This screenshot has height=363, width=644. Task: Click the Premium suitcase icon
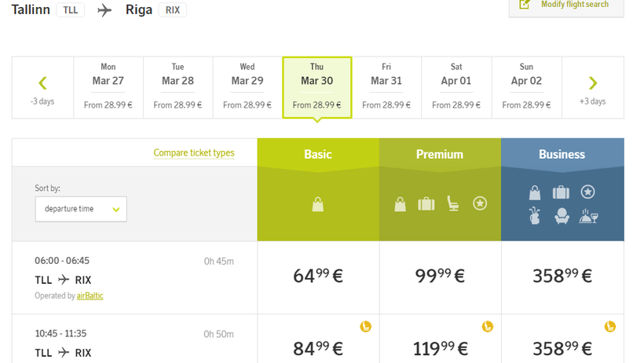[x=426, y=203]
